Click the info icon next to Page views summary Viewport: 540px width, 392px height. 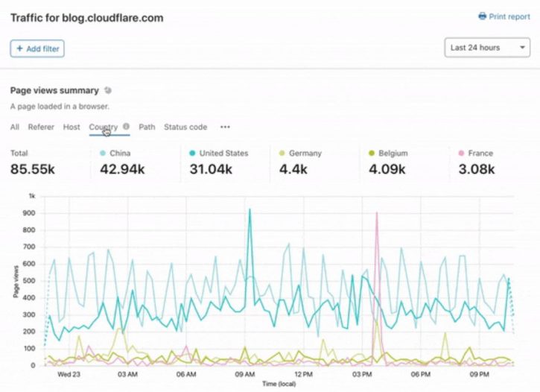coord(108,90)
